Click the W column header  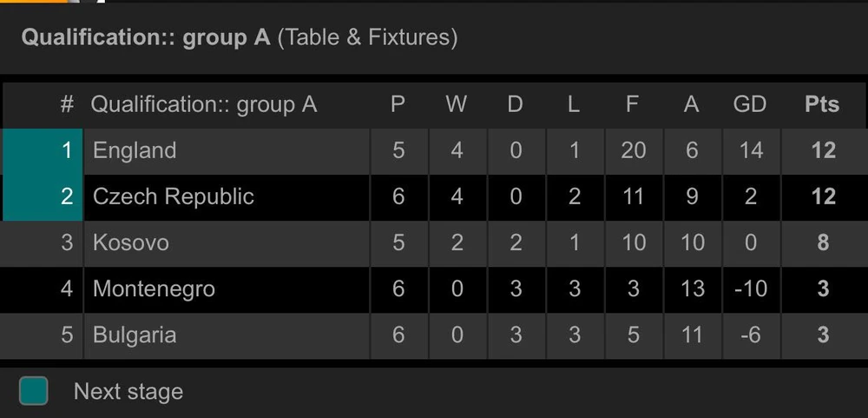[x=456, y=104]
